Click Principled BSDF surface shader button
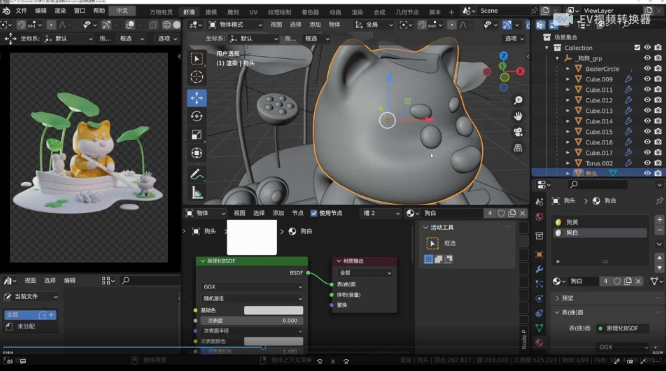The height and width of the screenshot is (371, 666). [622, 329]
